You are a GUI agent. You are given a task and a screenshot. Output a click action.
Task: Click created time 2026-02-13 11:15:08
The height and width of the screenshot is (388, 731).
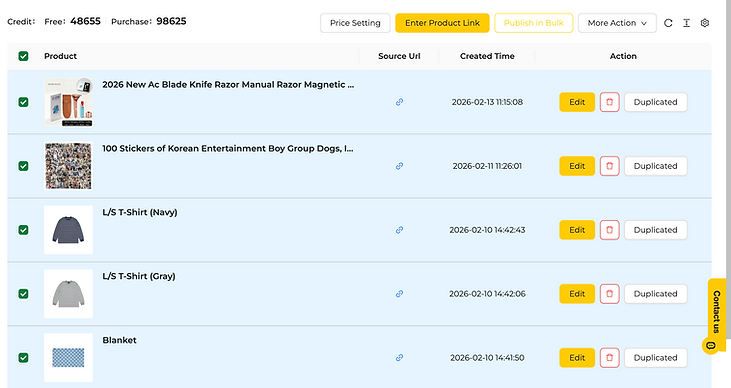(x=487, y=102)
